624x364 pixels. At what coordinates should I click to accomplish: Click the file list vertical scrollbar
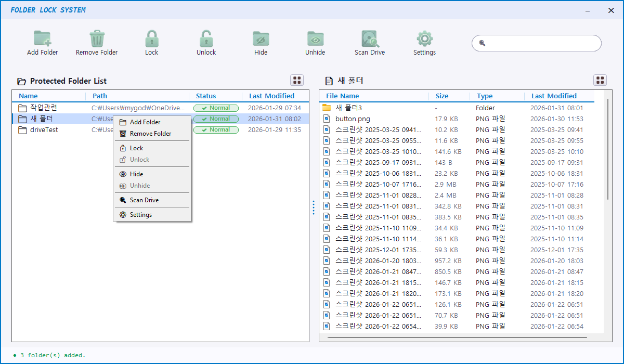click(607, 149)
